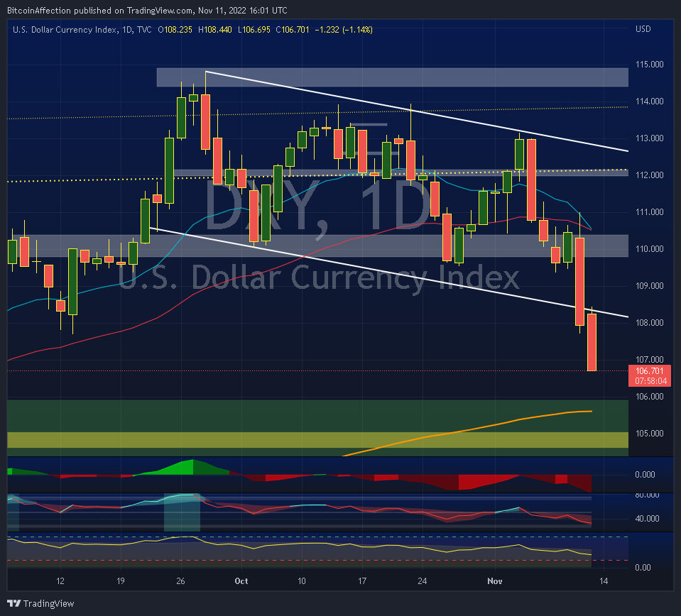681x616 pixels.
Task: Click the 111.000 price axis label
Action: click(649, 212)
